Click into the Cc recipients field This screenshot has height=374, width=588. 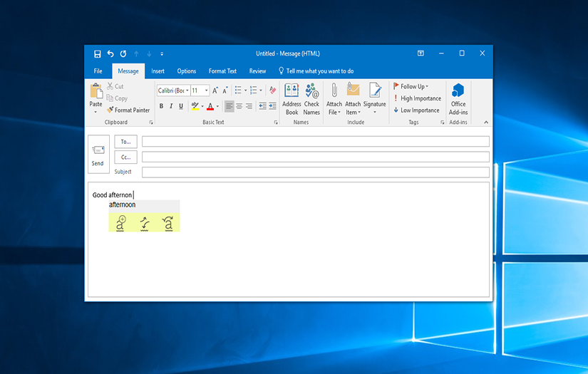point(316,157)
